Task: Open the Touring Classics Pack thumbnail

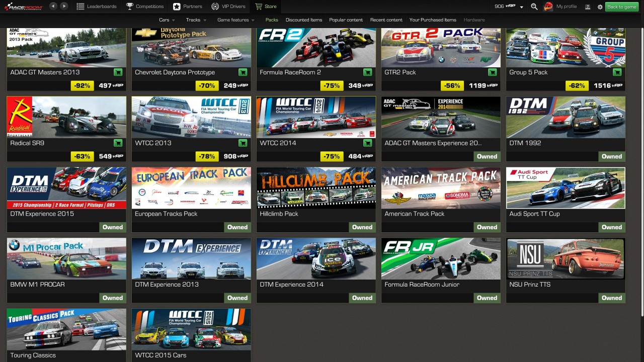Action: click(66, 329)
